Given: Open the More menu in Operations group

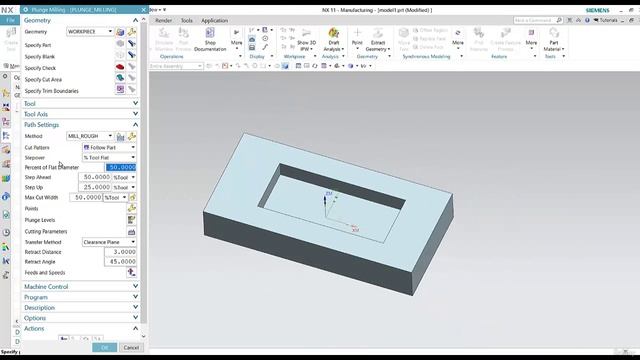Looking at the screenshot, I should [236, 39].
